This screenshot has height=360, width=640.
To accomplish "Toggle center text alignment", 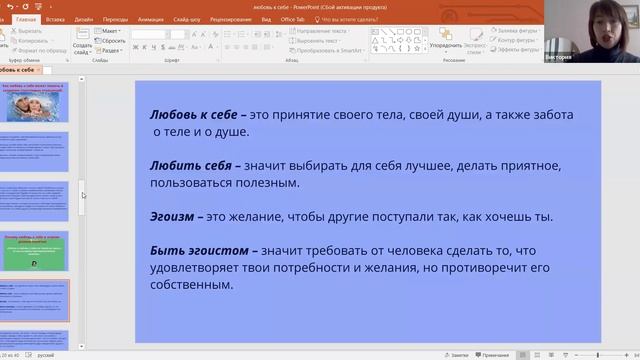I will tap(236, 47).
